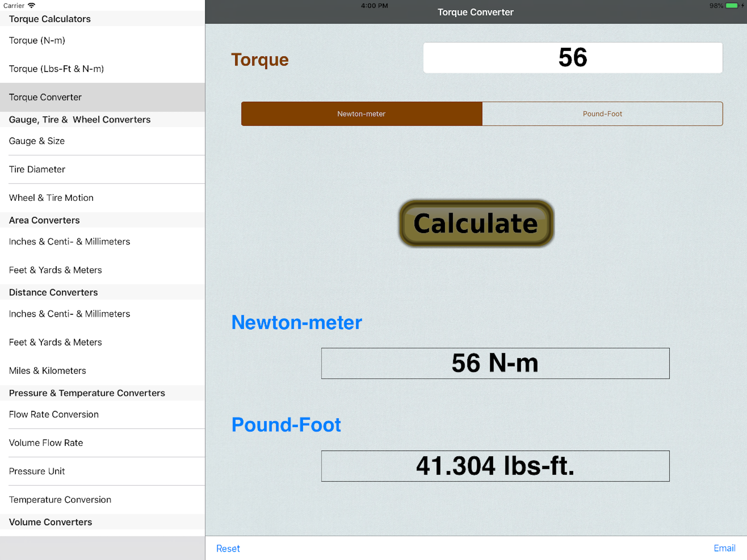Open Flow Rate Conversion
The width and height of the screenshot is (747, 560).
(x=54, y=415)
